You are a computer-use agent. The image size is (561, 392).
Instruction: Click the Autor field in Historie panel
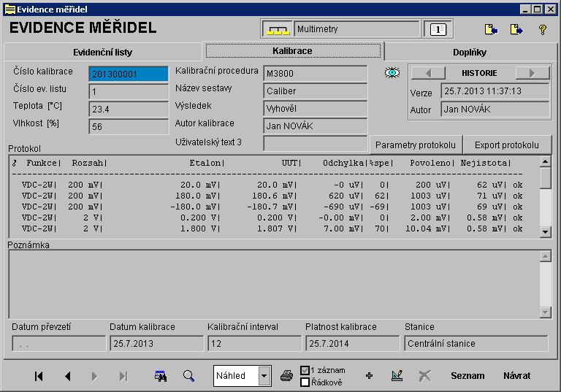tap(495, 109)
